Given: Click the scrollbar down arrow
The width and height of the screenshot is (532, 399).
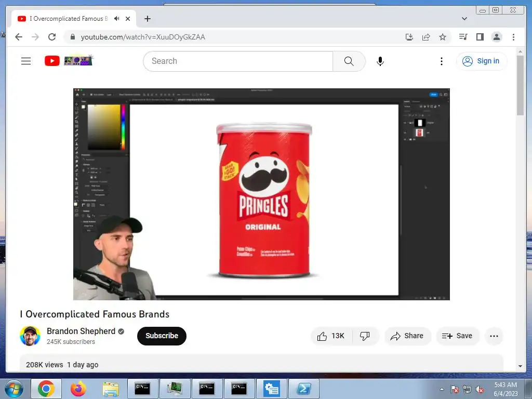Looking at the screenshot, I should [x=520, y=366].
